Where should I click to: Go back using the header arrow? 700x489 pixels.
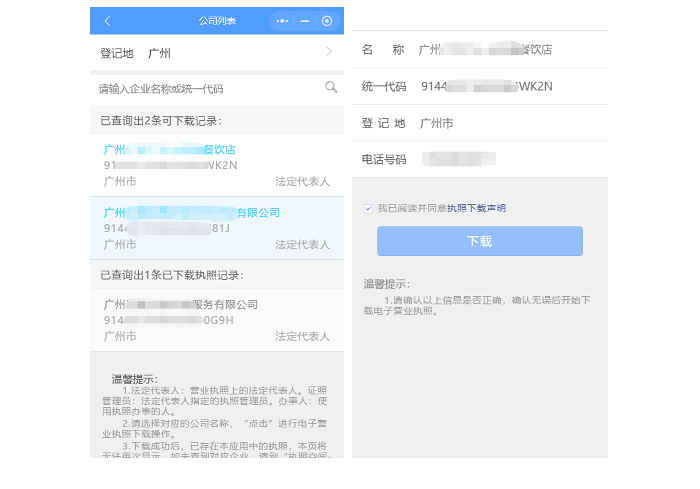pos(107,21)
